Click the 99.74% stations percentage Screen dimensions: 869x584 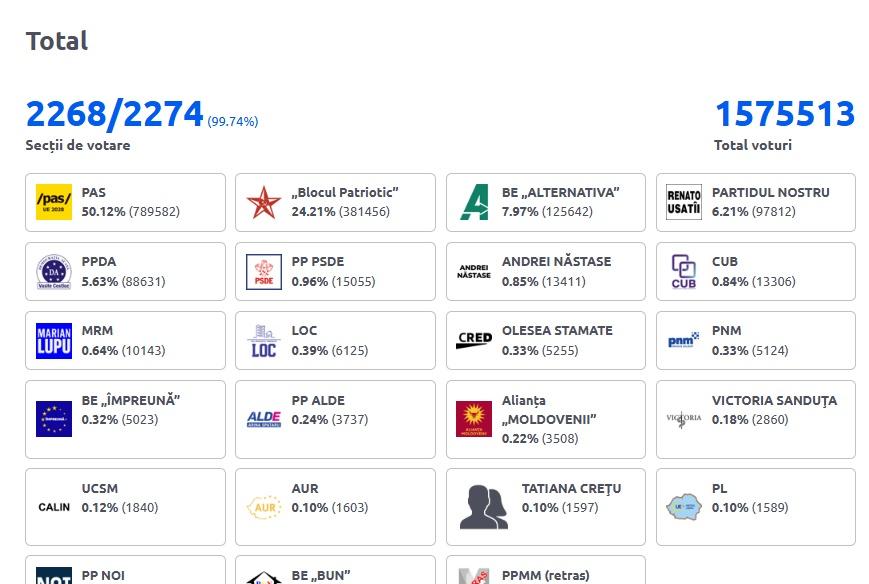[233, 121]
